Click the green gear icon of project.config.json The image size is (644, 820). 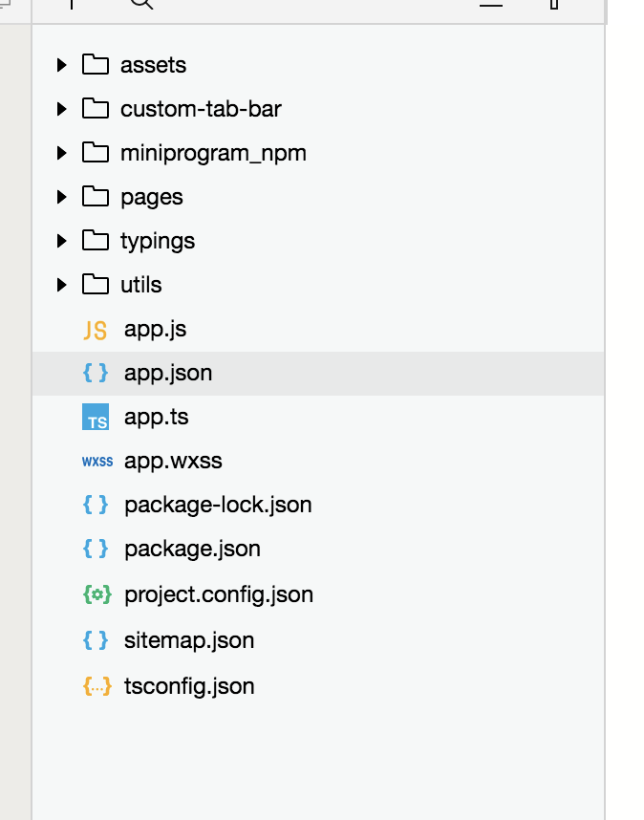(97, 594)
